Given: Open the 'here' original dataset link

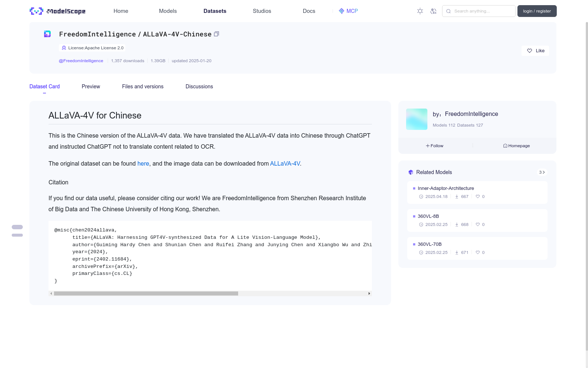Looking at the screenshot, I should click(x=143, y=163).
